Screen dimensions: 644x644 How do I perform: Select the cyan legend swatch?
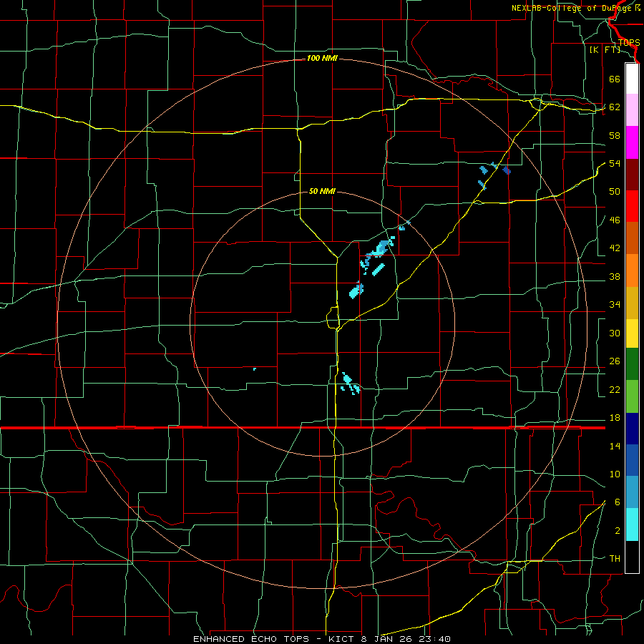point(632,525)
